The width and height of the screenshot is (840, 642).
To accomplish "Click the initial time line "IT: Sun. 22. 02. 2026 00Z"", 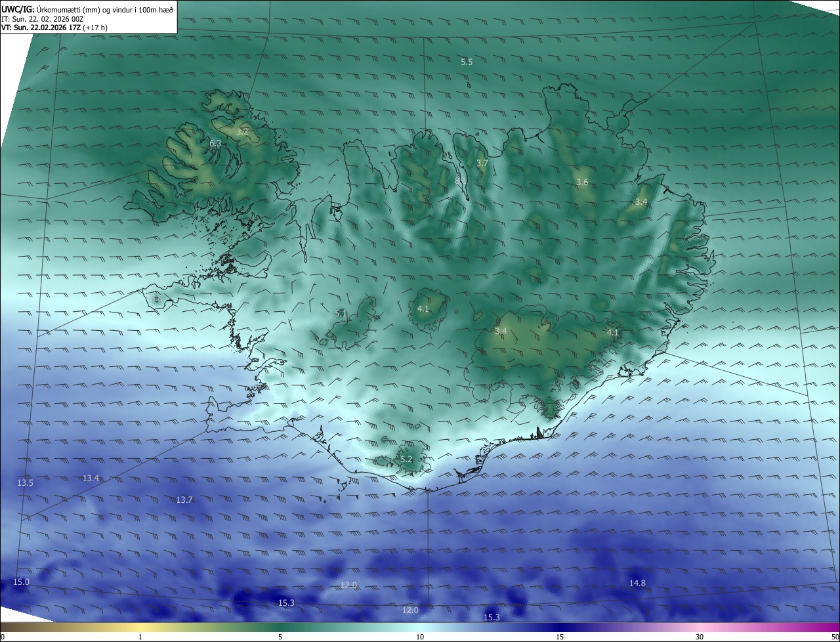I will point(42,19).
